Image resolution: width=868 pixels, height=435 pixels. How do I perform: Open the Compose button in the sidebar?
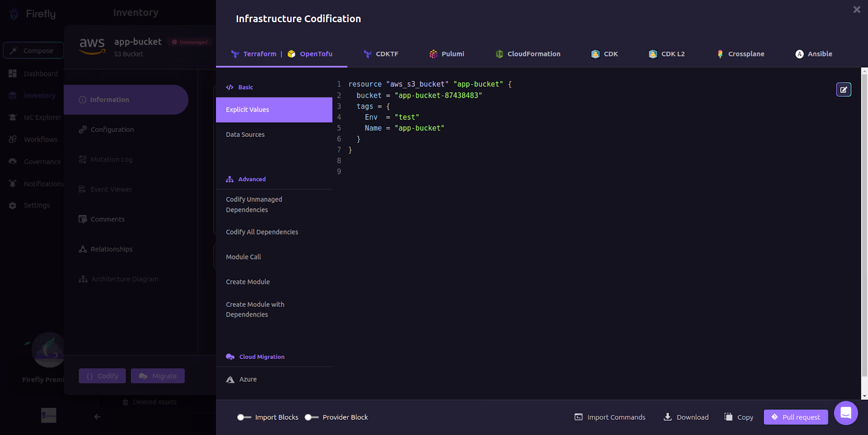click(x=33, y=51)
